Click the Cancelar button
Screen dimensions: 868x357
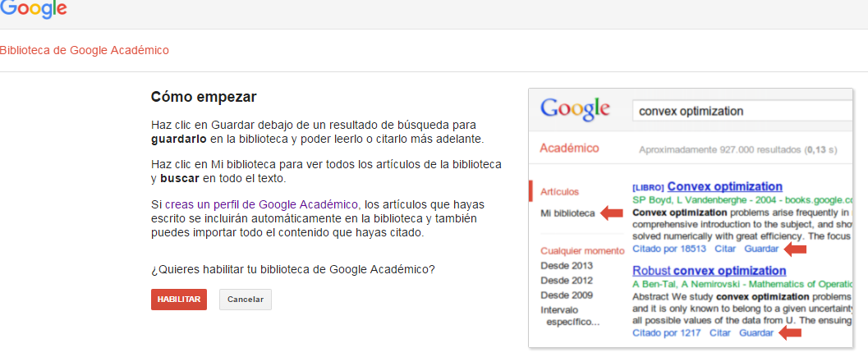coord(246,300)
